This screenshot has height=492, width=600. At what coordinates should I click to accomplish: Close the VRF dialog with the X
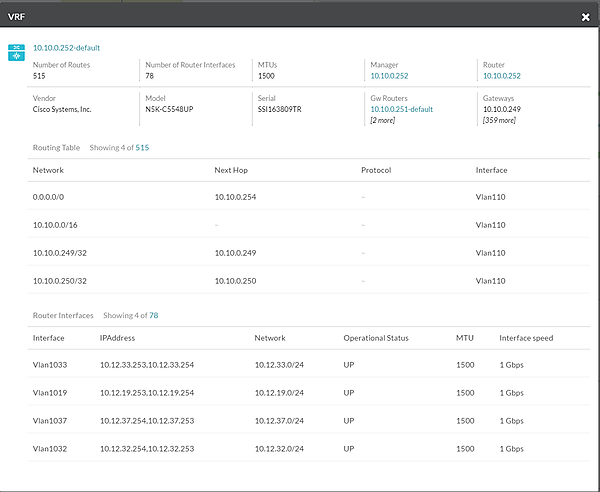(585, 17)
